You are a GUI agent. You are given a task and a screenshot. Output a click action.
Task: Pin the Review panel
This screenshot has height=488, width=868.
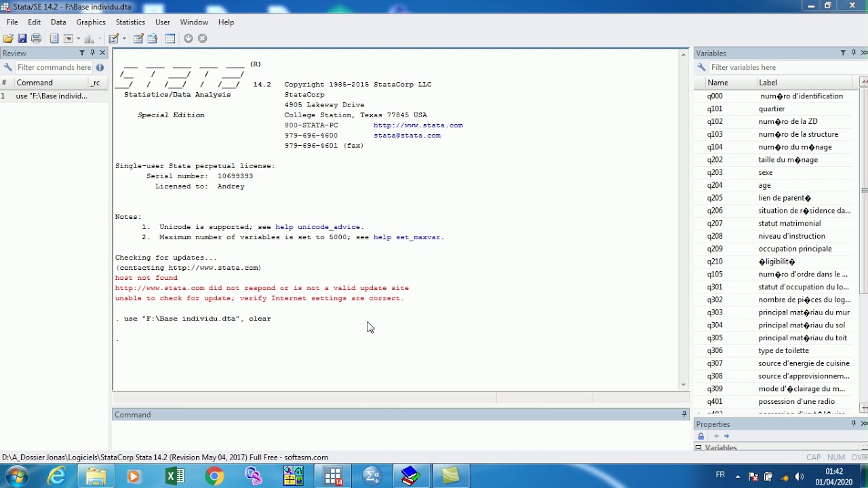(93, 53)
